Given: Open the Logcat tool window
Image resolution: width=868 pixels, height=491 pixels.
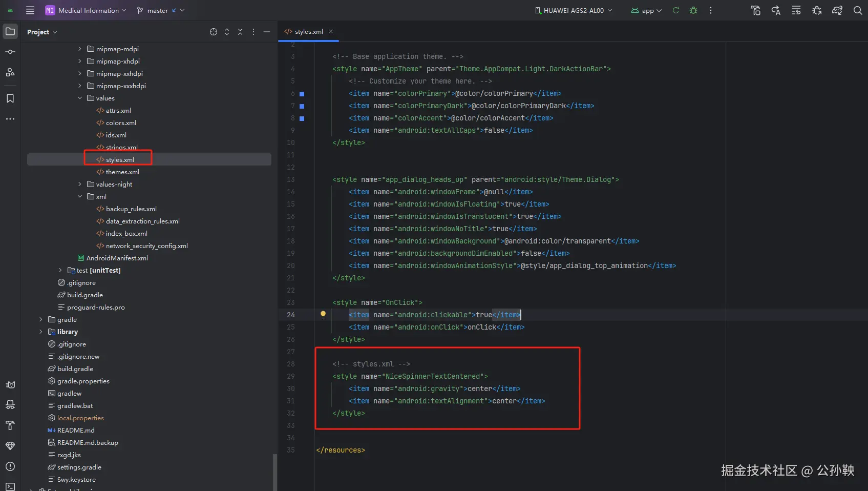Looking at the screenshot, I should point(10,384).
